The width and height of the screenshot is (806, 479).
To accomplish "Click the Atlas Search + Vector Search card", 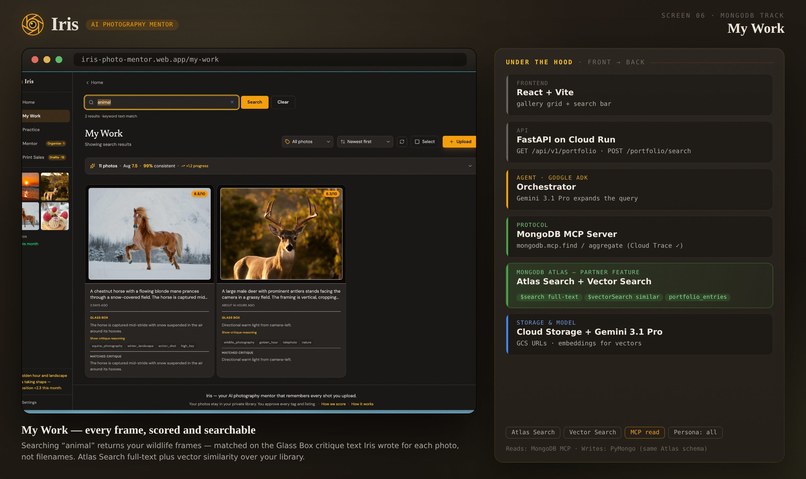I will 639,285.
